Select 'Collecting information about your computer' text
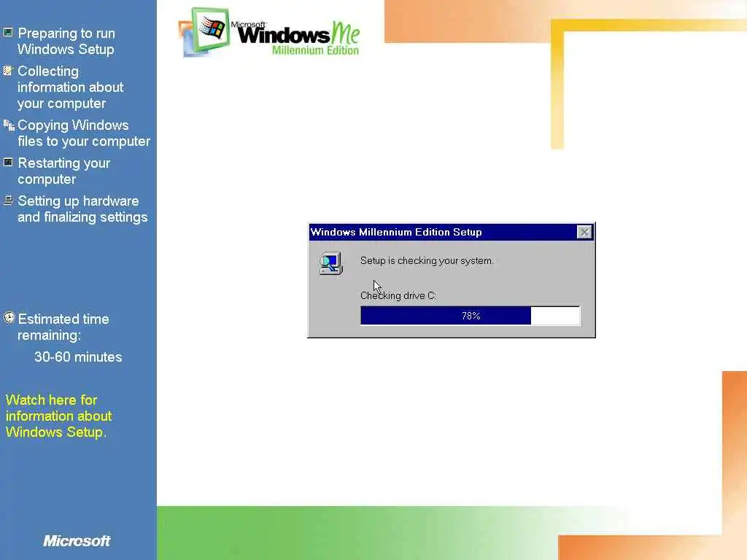747x560 pixels. point(71,87)
